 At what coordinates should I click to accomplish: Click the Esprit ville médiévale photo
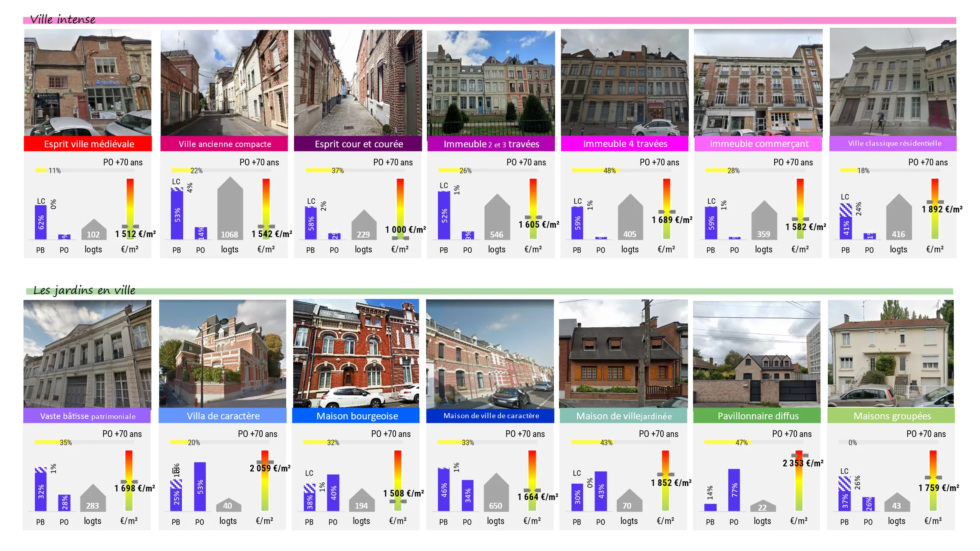[88, 82]
